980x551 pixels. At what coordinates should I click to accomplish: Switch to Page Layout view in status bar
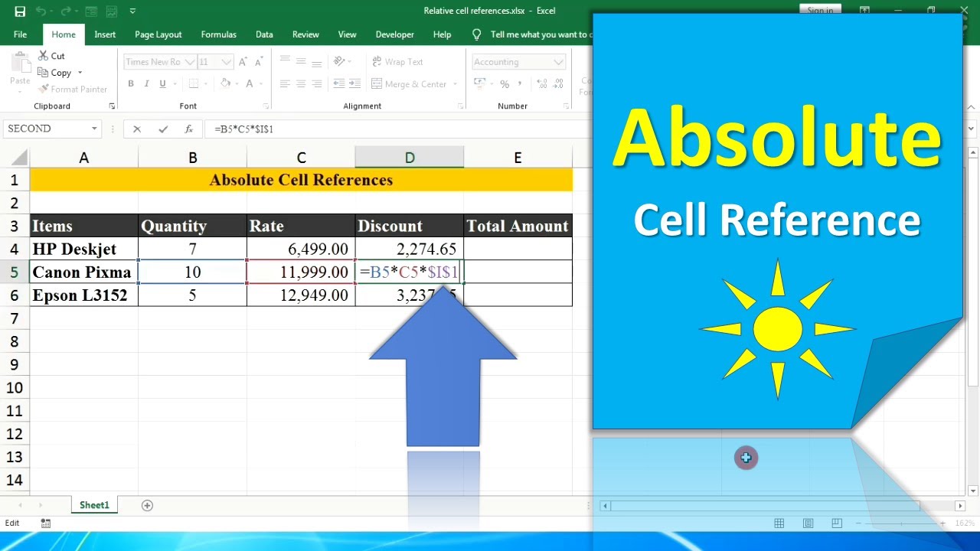pyautogui.click(x=808, y=523)
